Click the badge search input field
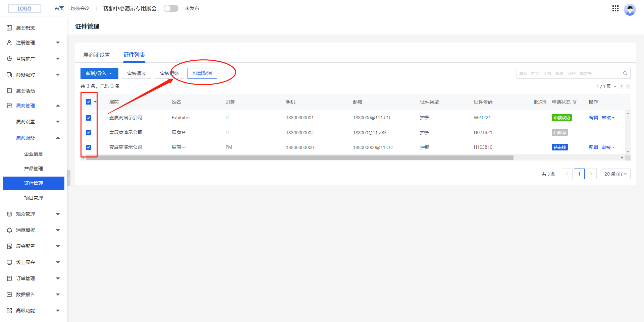Screen dimensions: 644x322 click(x=569, y=73)
